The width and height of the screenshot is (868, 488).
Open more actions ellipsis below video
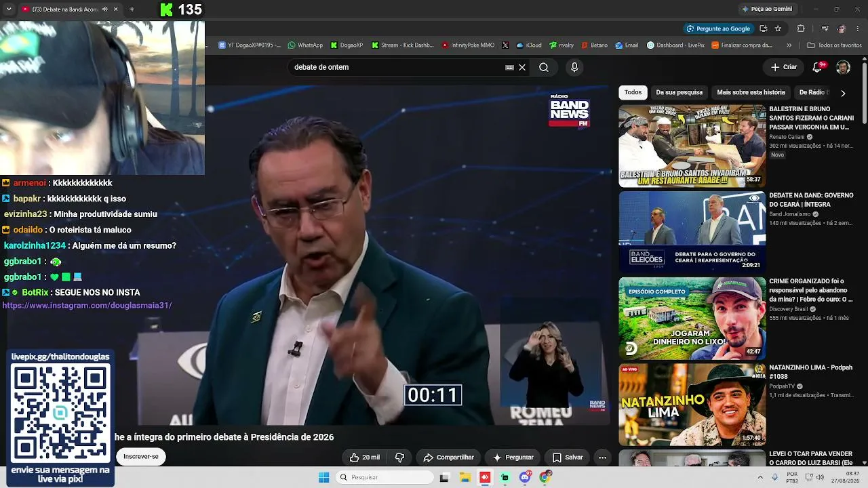602,457
